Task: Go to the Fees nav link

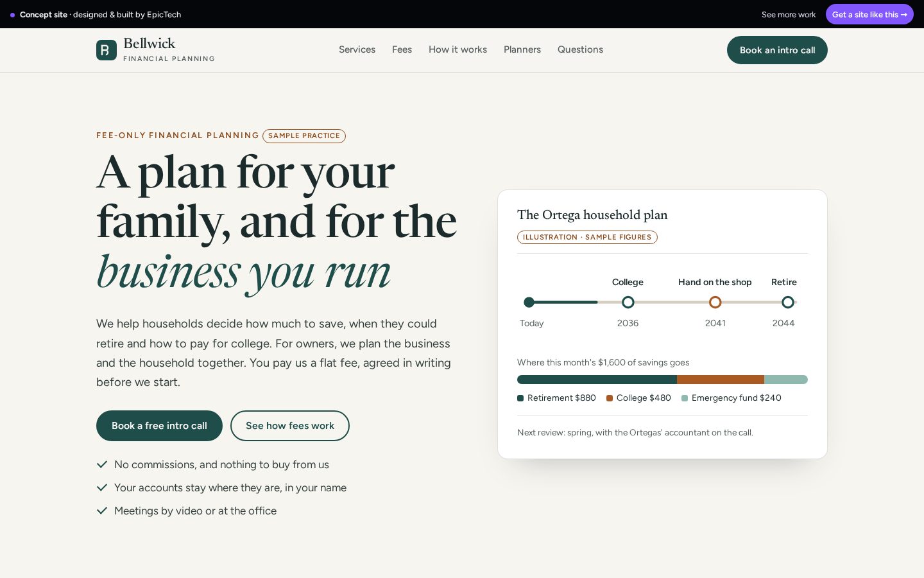Action: (x=402, y=49)
